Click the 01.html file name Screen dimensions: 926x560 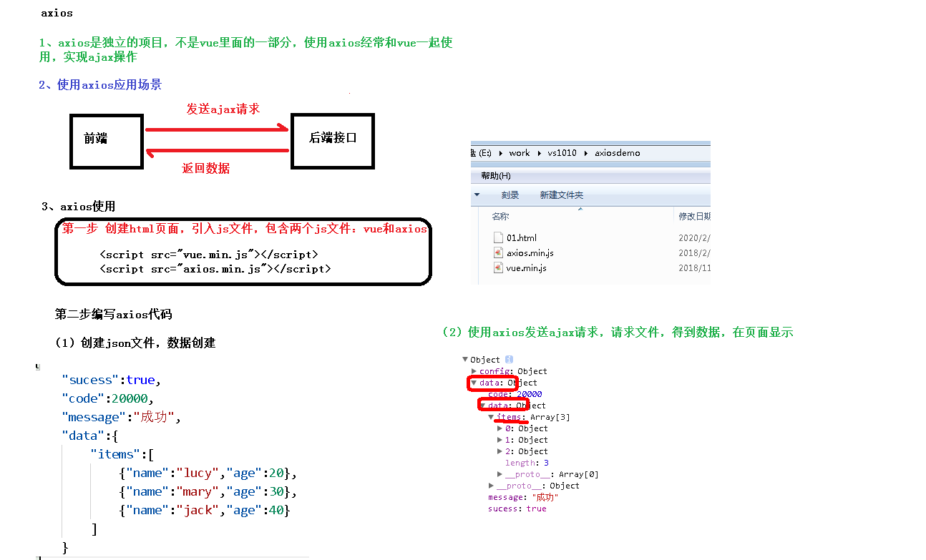pyautogui.click(x=522, y=237)
